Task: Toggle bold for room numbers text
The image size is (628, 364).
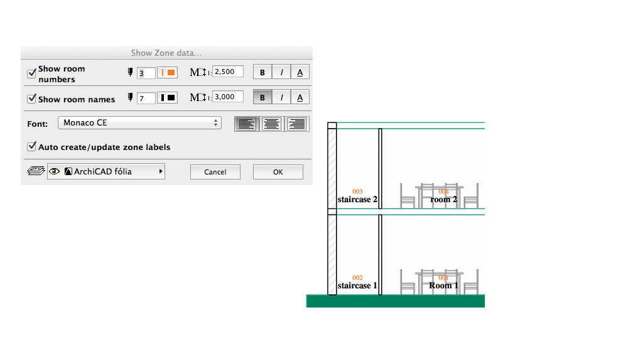Action: [x=263, y=72]
